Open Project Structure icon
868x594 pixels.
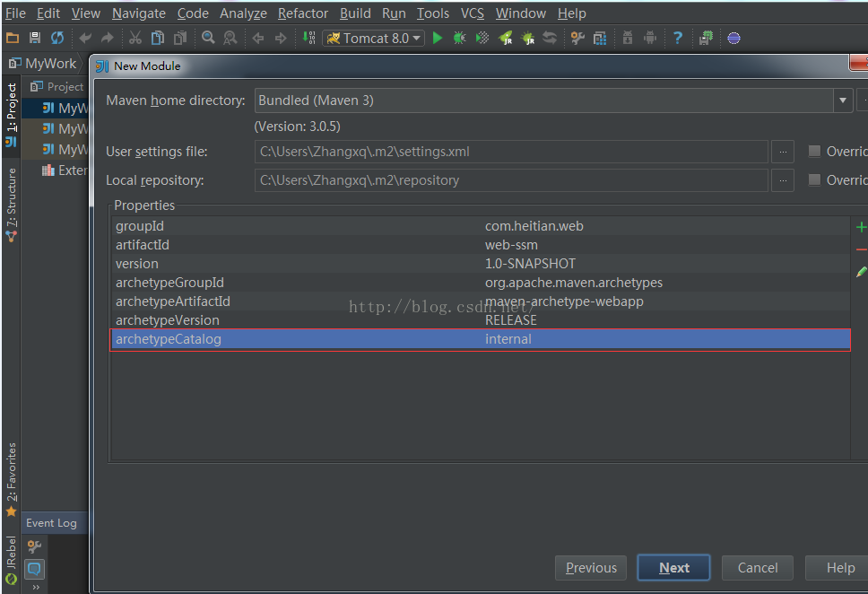600,38
